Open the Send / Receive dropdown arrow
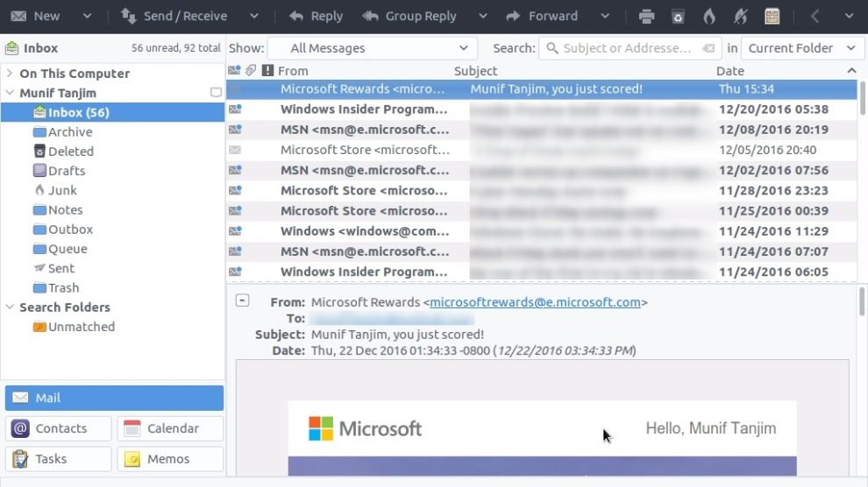 click(x=254, y=16)
